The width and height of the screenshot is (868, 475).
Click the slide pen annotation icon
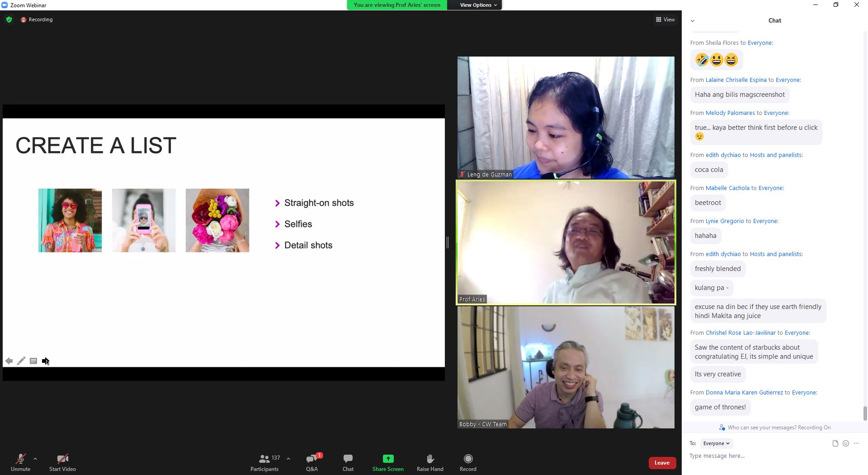[x=21, y=361]
